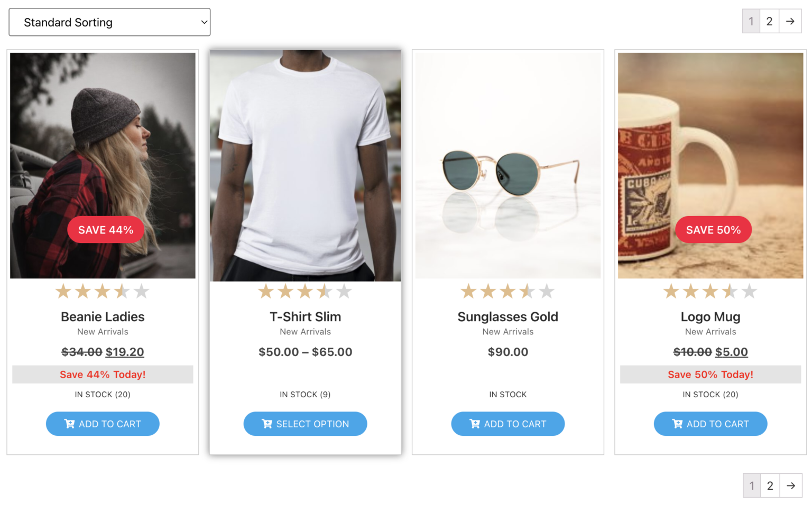Click the T-Shirt Slim star rating
The height and width of the screenshot is (505, 812).
click(x=305, y=291)
